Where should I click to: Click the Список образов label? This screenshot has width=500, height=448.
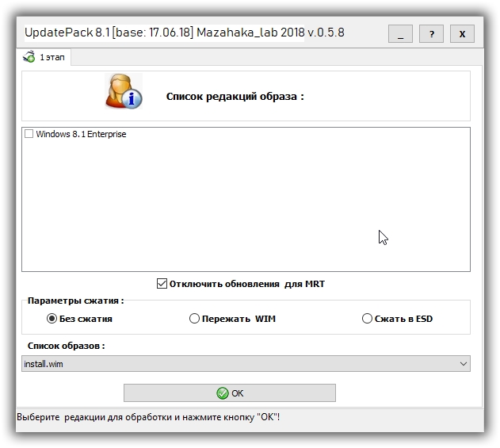pos(67,346)
